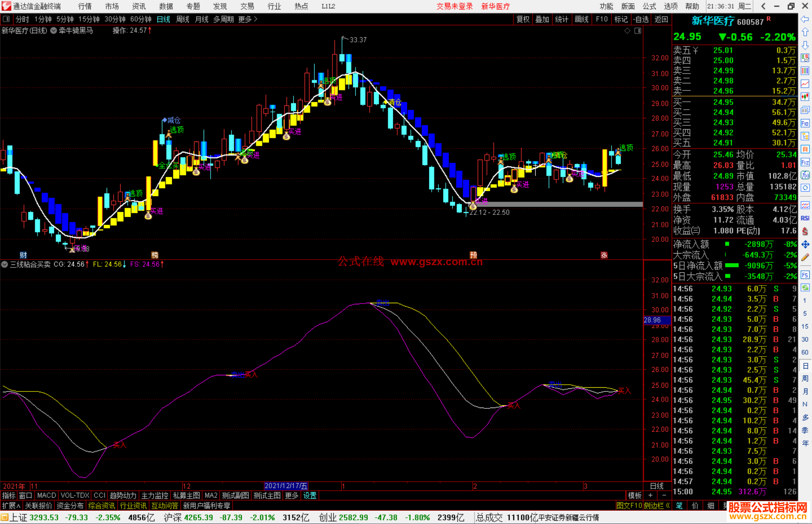Click the blue four-way move arrows icon
The width and height of the screenshot is (812, 524).
coord(805,245)
